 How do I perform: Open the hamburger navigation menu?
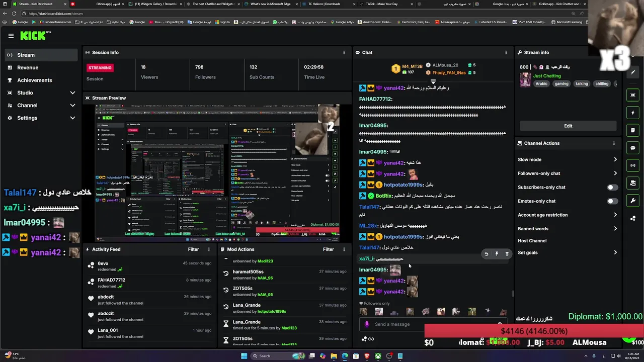tap(11, 36)
